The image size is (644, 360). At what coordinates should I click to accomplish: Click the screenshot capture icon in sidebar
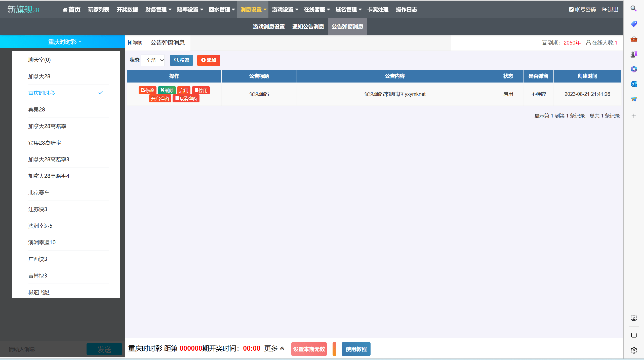point(634,318)
